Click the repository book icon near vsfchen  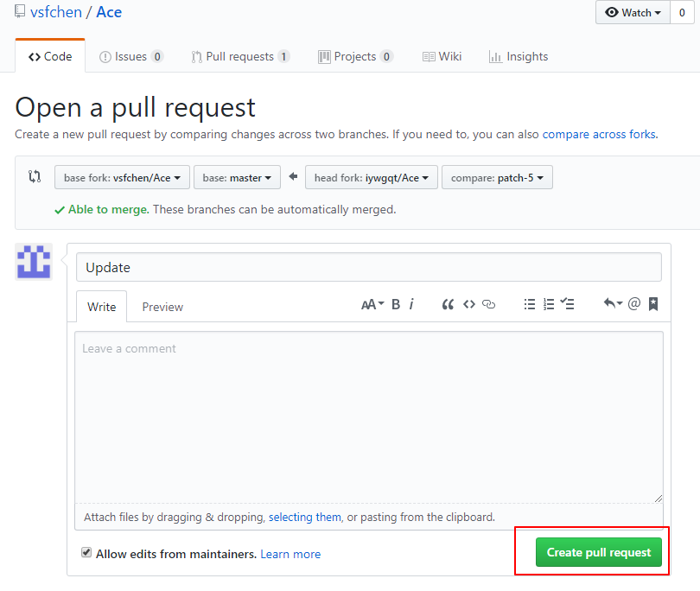point(20,11)
